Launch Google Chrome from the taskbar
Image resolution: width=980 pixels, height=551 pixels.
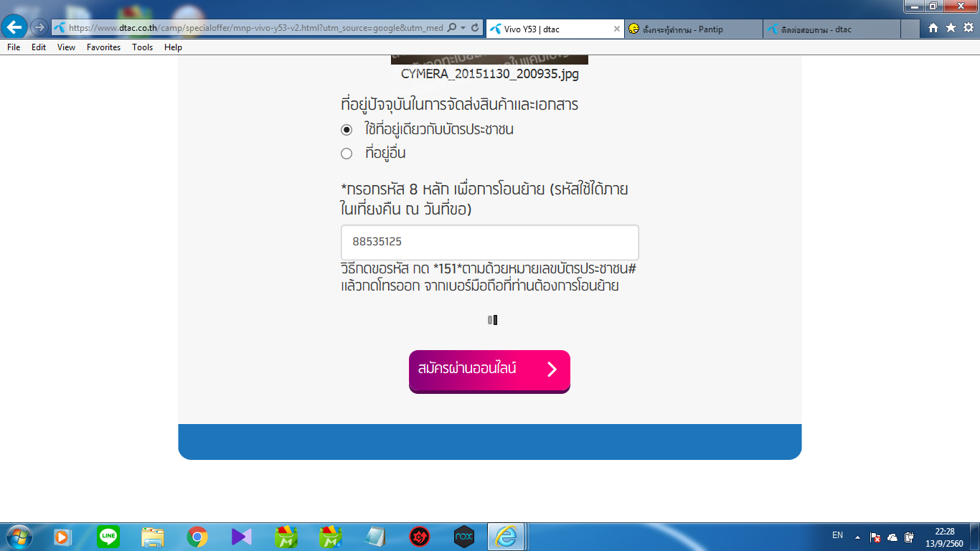tap(197, 537)
